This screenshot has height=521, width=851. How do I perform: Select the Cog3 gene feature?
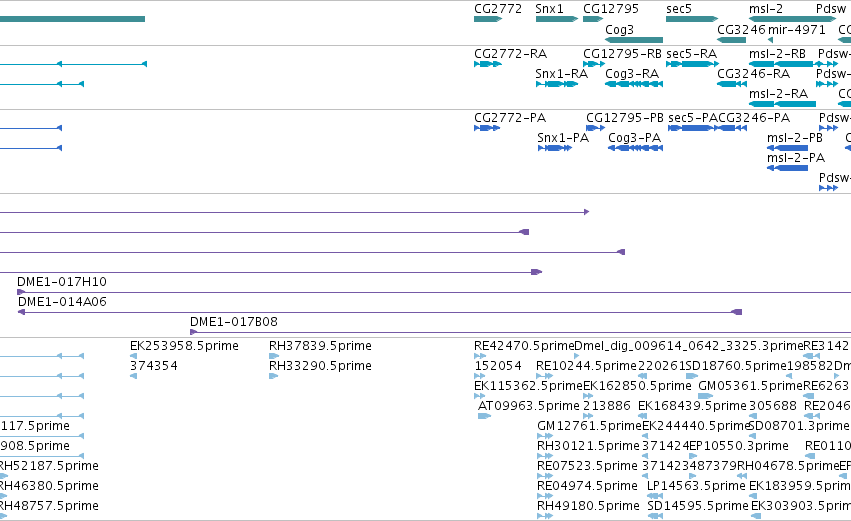click(634, 40)
